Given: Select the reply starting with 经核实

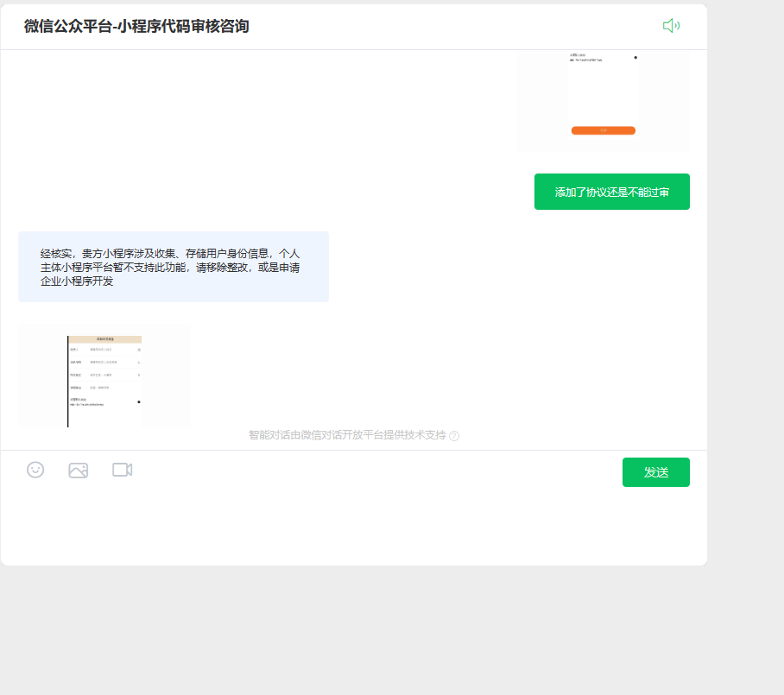Looking at the screenshot, I should pyautogui.click(x=174, y=267).
